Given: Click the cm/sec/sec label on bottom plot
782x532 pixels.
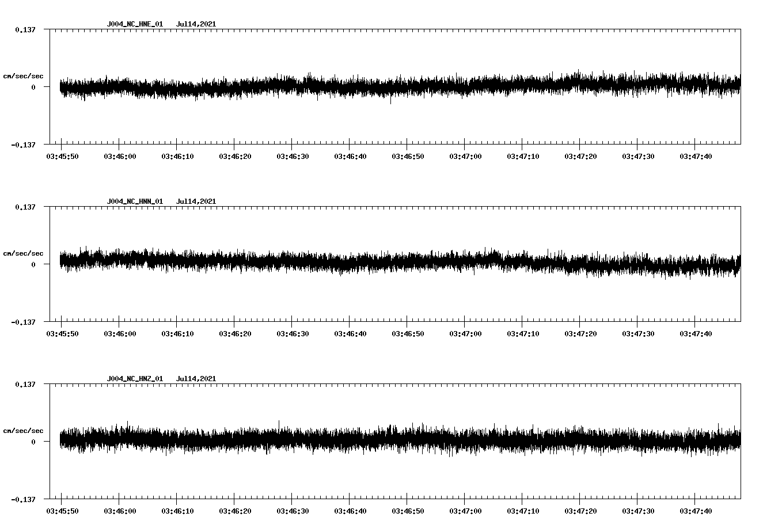Looking at the screenshot, I should 24,430.
